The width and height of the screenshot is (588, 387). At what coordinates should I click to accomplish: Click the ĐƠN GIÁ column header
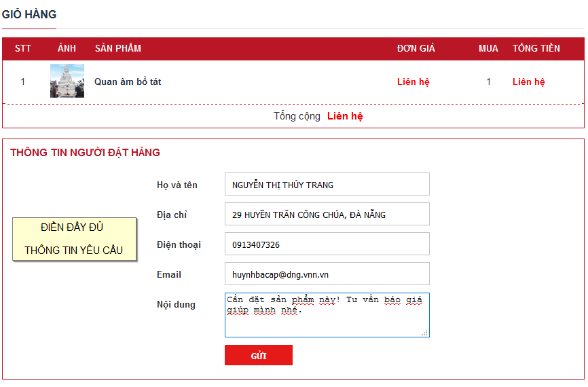point(416,48)
